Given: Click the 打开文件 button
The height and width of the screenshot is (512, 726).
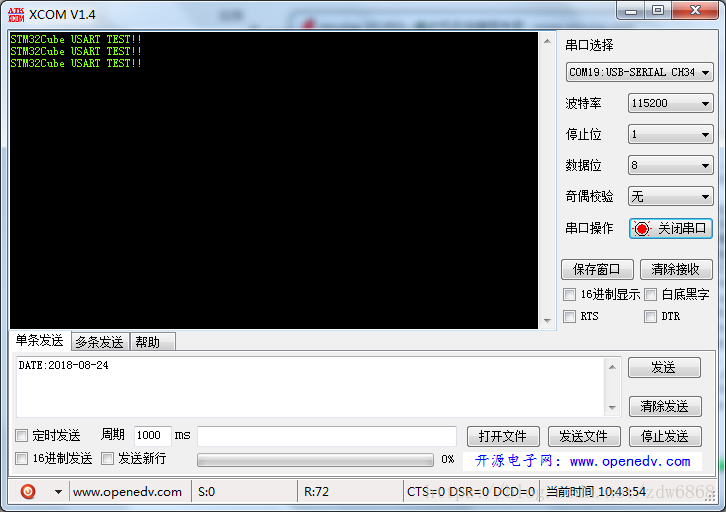Looking at the screenshot, I should 503,436.
